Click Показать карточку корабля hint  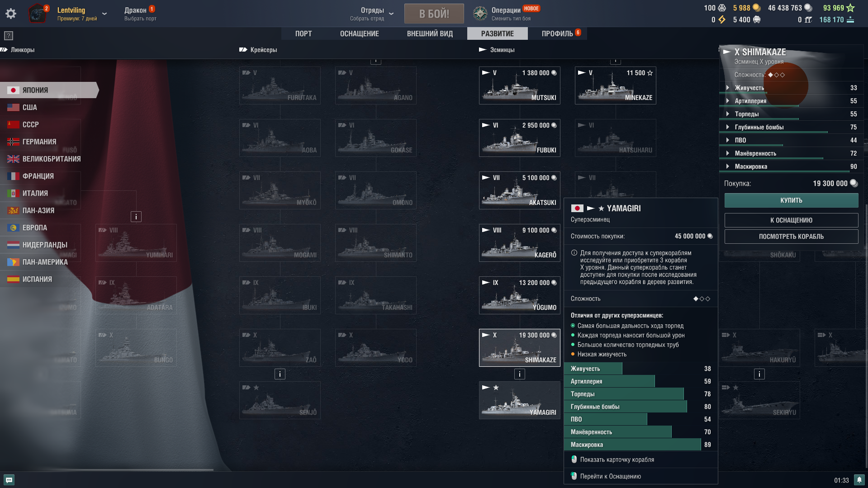coord(617,460)
